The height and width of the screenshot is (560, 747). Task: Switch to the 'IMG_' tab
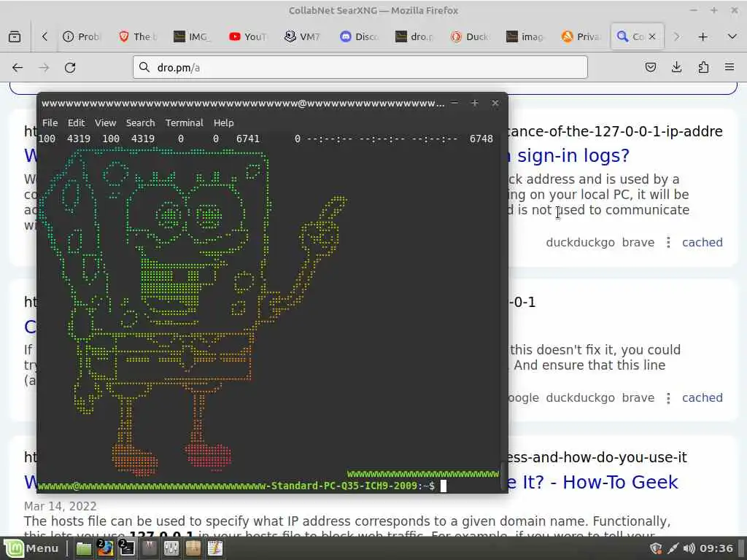(193, 36)
